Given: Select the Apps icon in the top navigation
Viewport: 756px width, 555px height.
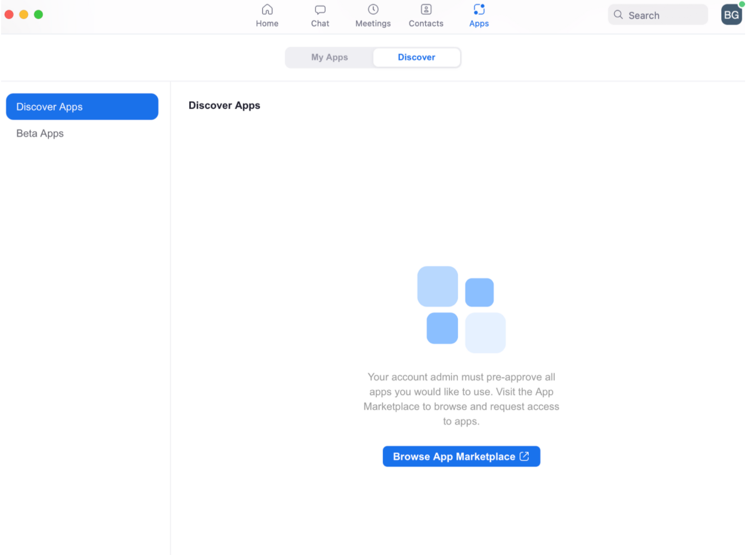Looking at the screenshot, I should click(x=479, y=10).
